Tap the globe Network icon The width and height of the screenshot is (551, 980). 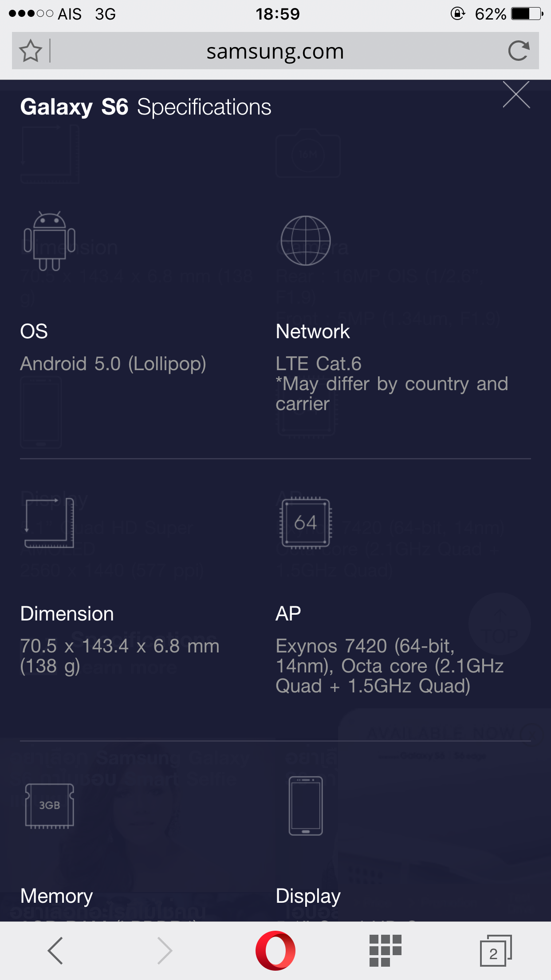pyautogui.click(x=306, y=241)
